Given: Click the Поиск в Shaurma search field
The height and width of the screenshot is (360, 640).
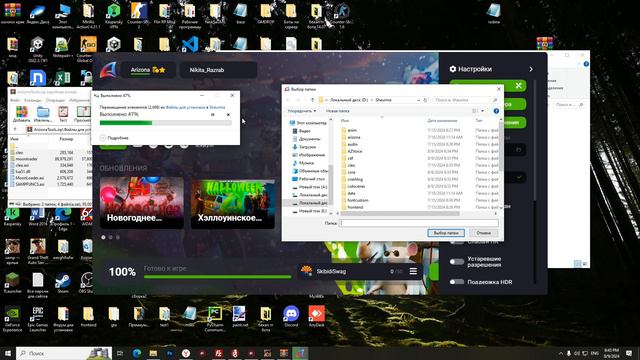Looking at the screenshot, I should [465, 100].
